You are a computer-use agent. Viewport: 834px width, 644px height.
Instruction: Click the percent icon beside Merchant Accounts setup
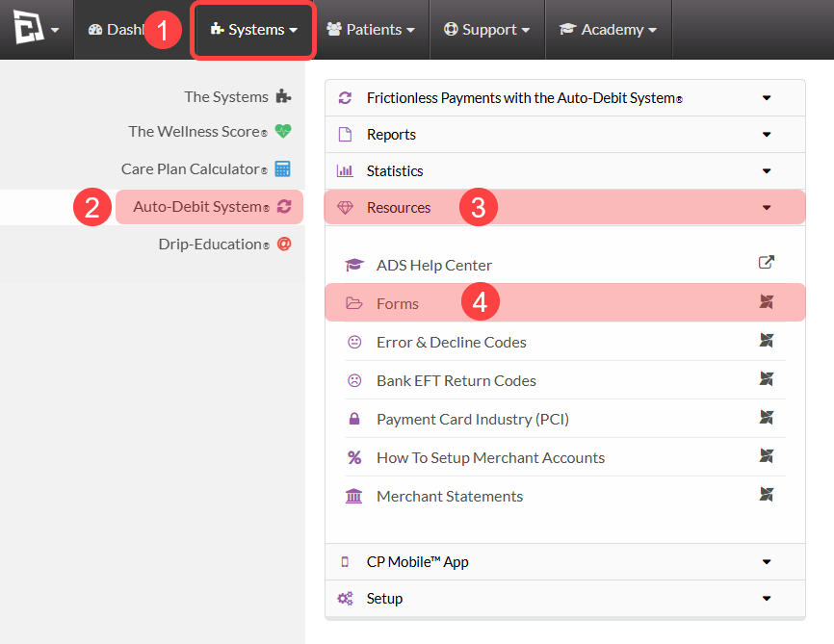(354, 457)
